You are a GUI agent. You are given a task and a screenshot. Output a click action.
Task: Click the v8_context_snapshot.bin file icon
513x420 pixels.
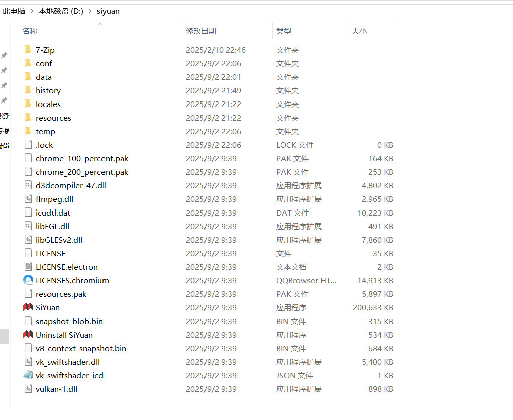click(x=28, y=348)
